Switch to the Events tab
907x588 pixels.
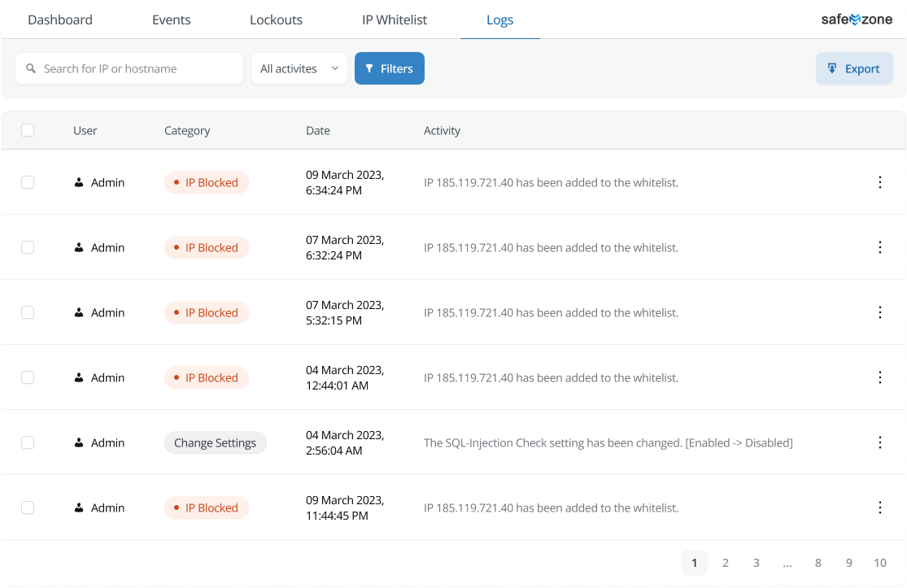(x=171, y=20)
